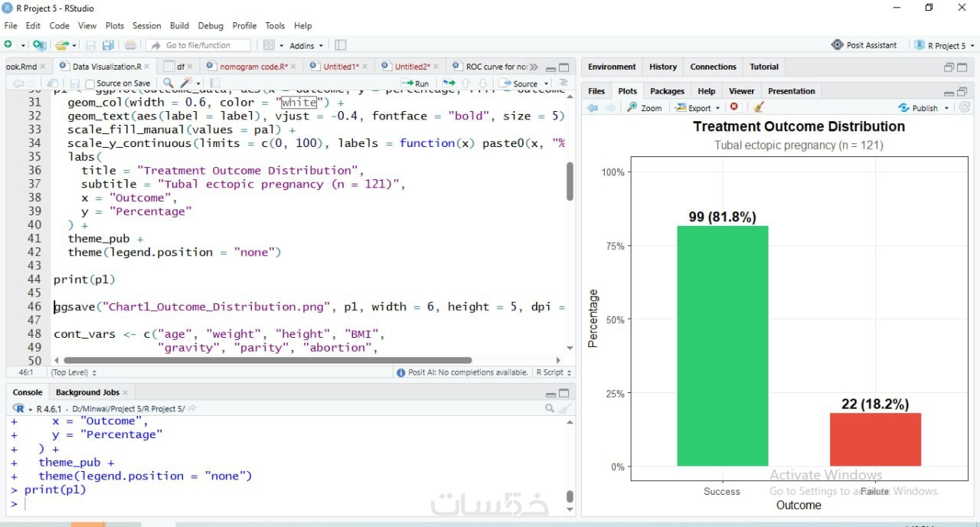Image resolution: width=980 pixels, height=527 pixels.
Task: Click the show in new window editor icon
Action: pos(52,83)
